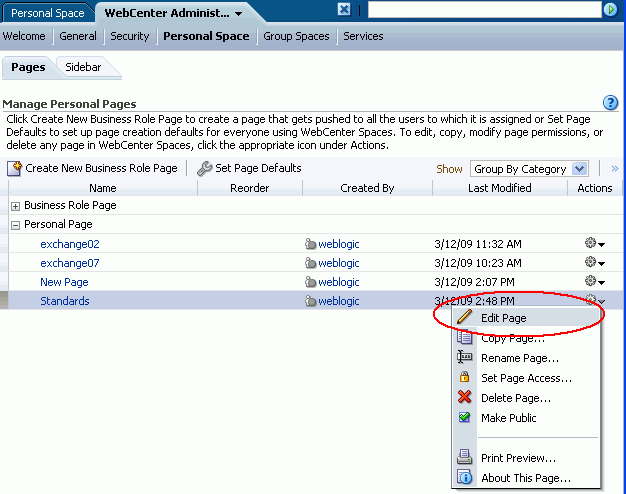Choose About This Page... menu entry
The width and height of the screenshot is (626, 494).
coord(526,478)
